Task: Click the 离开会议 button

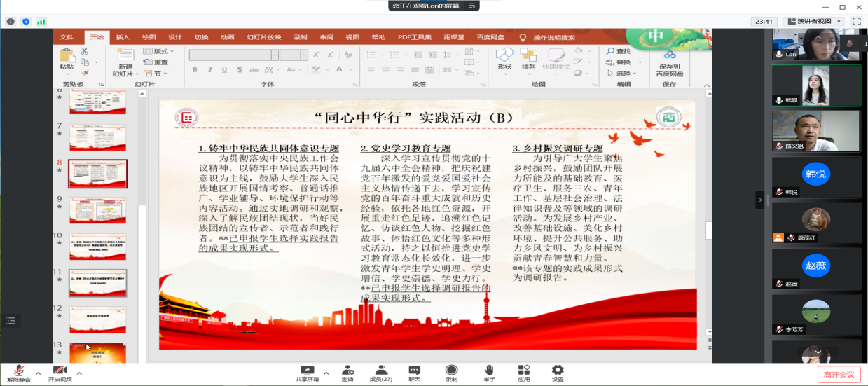Action: tap(839, 375)
